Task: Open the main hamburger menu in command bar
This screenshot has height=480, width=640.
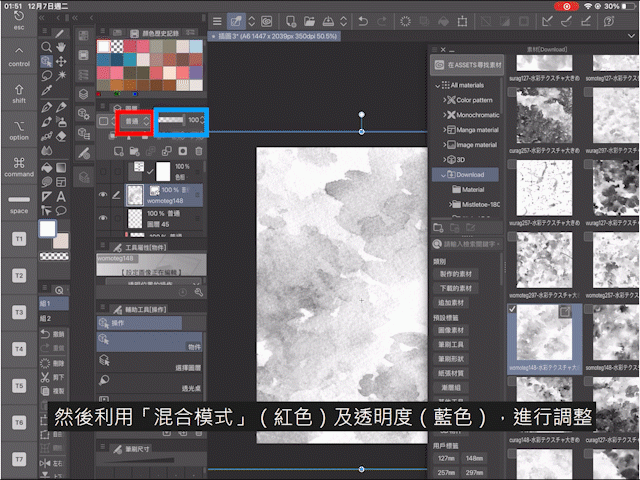Action: (217, 21)
